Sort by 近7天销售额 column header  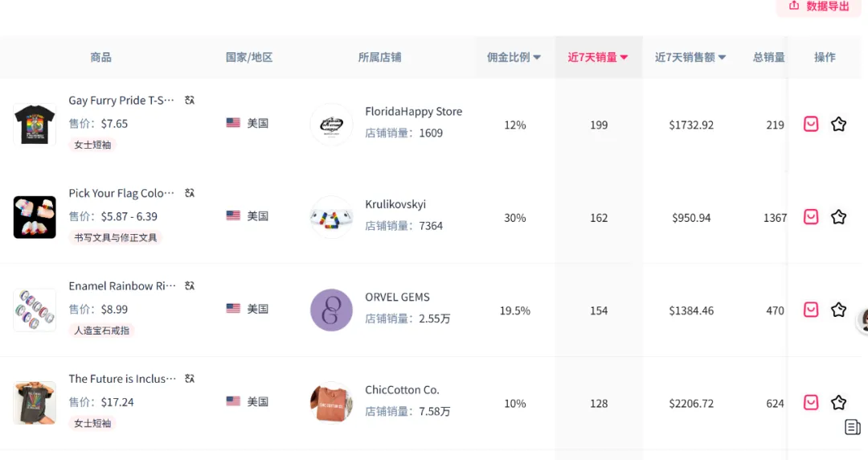click(x=690, y=57)
